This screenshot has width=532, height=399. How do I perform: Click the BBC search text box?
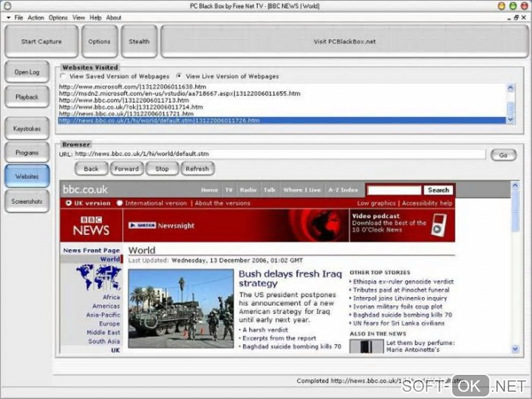tap(394, 190)
